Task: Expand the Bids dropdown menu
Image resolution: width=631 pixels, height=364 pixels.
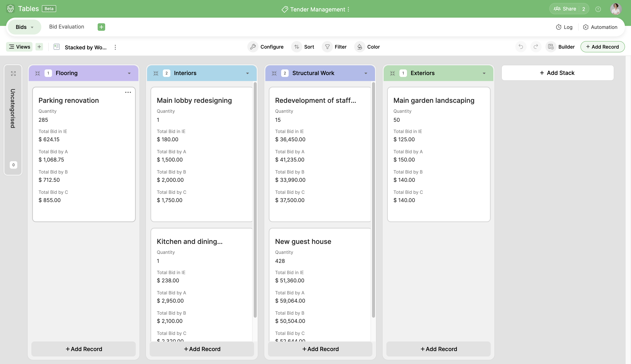Action: (x=32, y=27)
